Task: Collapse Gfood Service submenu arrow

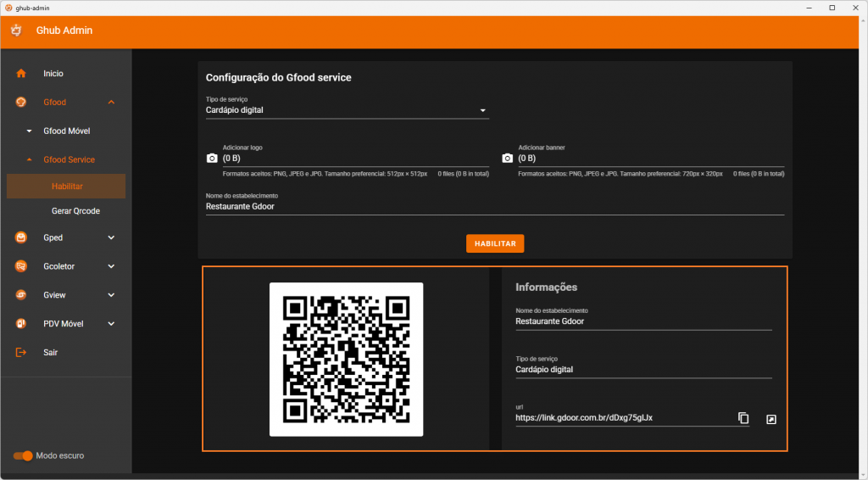Action: pos(30,160)
